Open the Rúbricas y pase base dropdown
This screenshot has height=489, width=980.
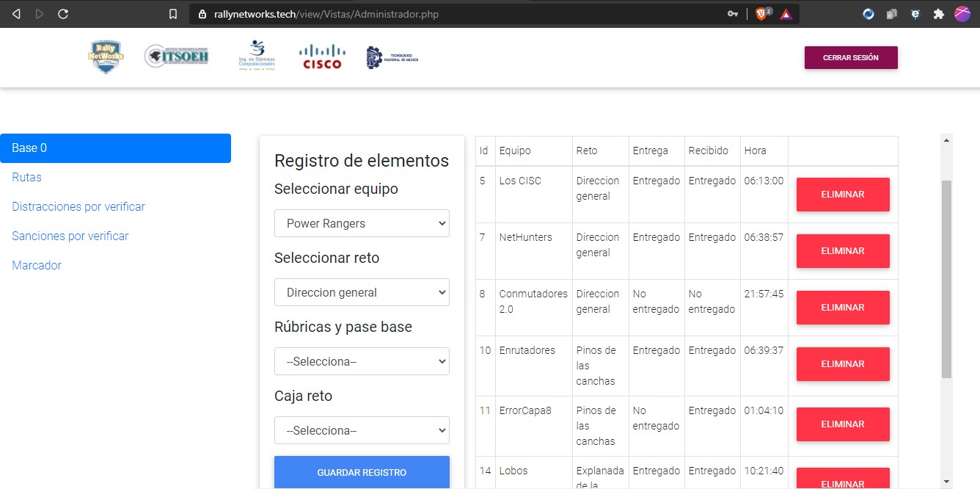tap(362, 361)
